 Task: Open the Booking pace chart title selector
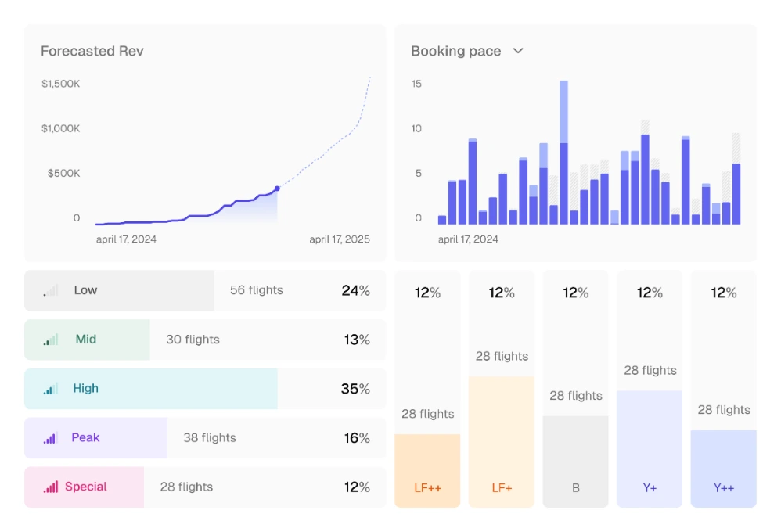pos(455,51)
